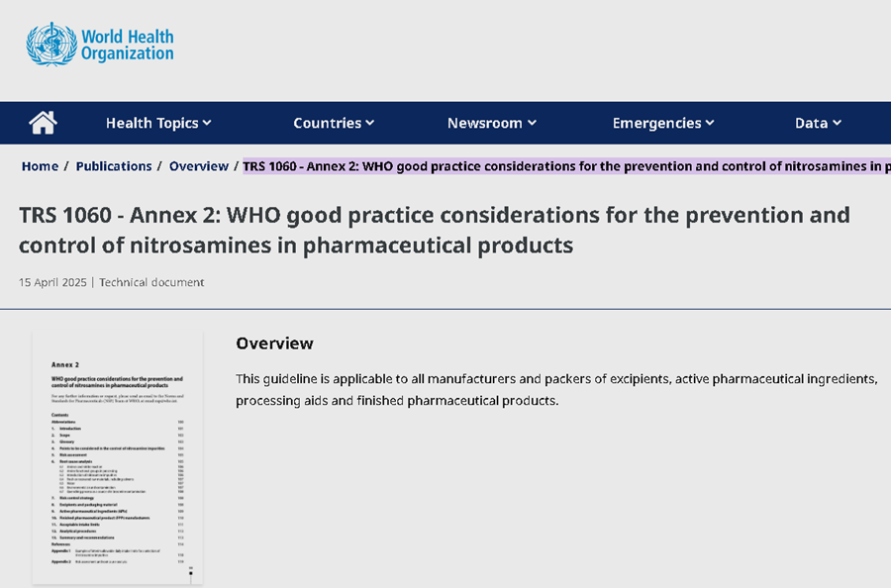Image resolution: width=891 pixels, height=588 pixels.
Task: Open the Annex 2 document thumbnail
Action: coord(118,457)
